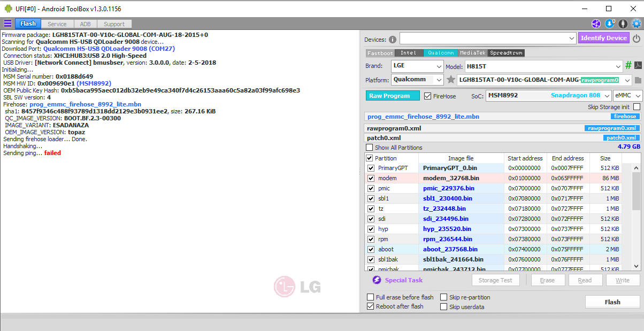Screen dimensions: 644x331
Task: Click the Erase button
Action: [547, 280]
